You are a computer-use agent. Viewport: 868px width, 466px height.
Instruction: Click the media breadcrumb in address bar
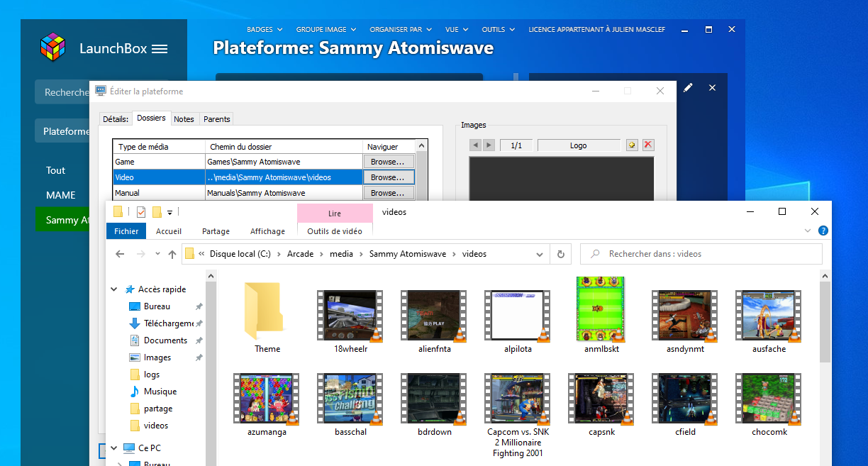point(342,254)
